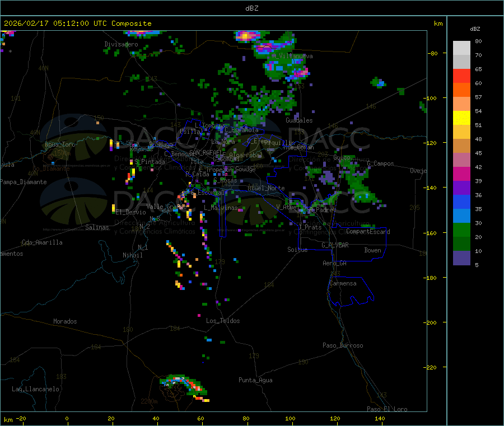The width and height of the screenshot is (504, 426).
Task: Click the G_Campos label
Action: tap(381, 163)
